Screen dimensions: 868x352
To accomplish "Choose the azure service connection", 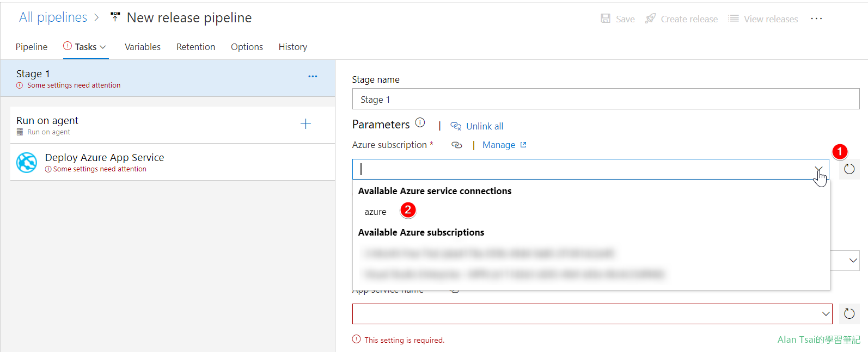I will 375,212.
